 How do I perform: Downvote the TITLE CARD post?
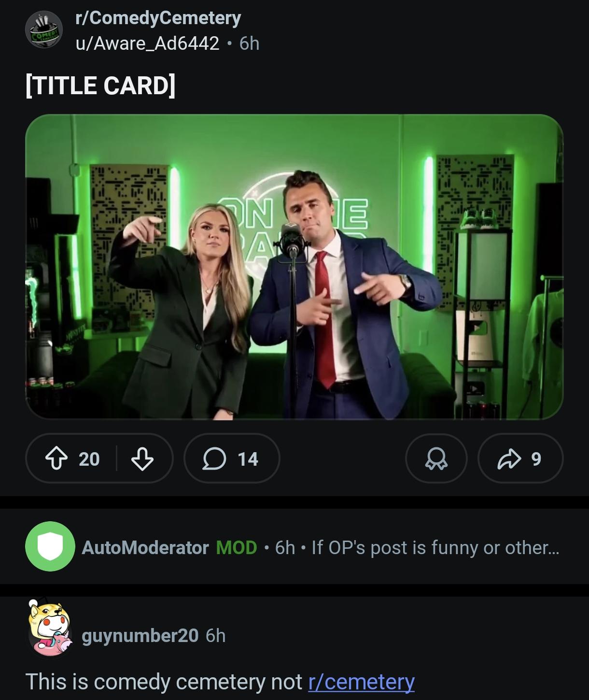pos(142,458)
